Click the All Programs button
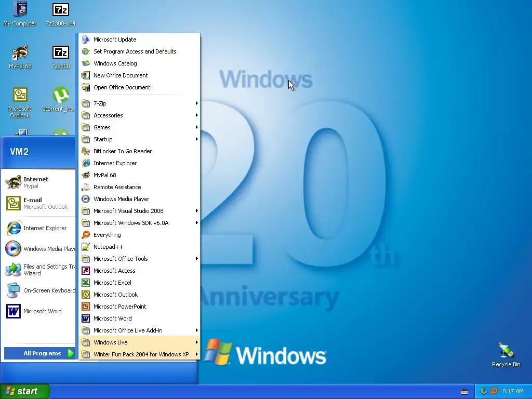The width and height of the screenshot is (532, 399). (39, 353)
